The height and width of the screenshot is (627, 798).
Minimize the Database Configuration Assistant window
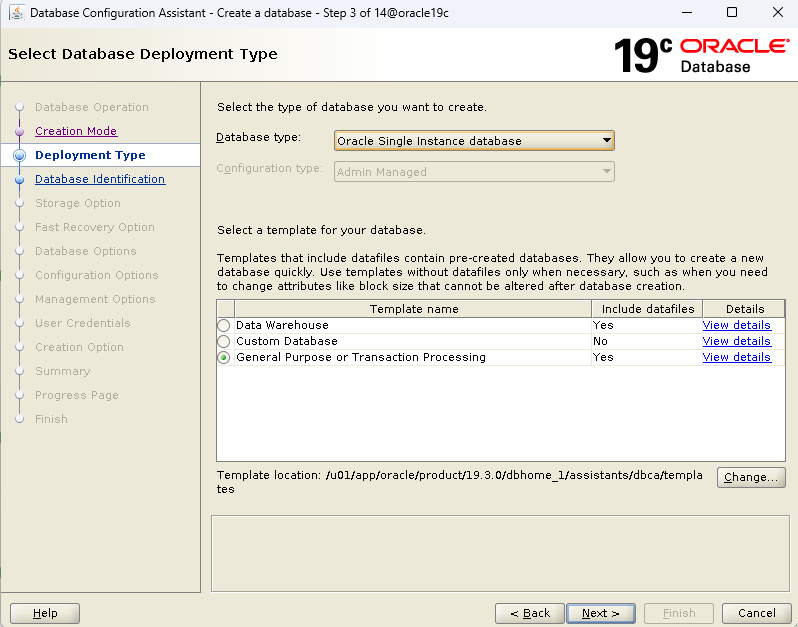[687, 12]
